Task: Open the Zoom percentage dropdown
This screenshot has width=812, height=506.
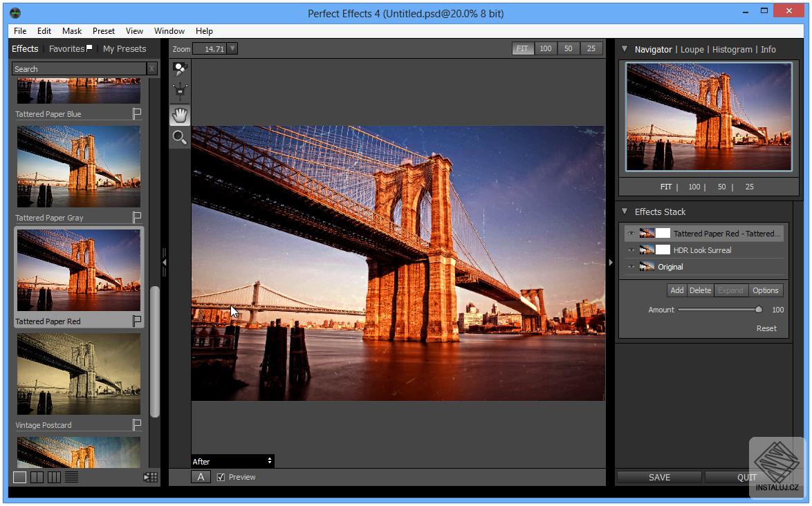Action: tap(232, 48)
